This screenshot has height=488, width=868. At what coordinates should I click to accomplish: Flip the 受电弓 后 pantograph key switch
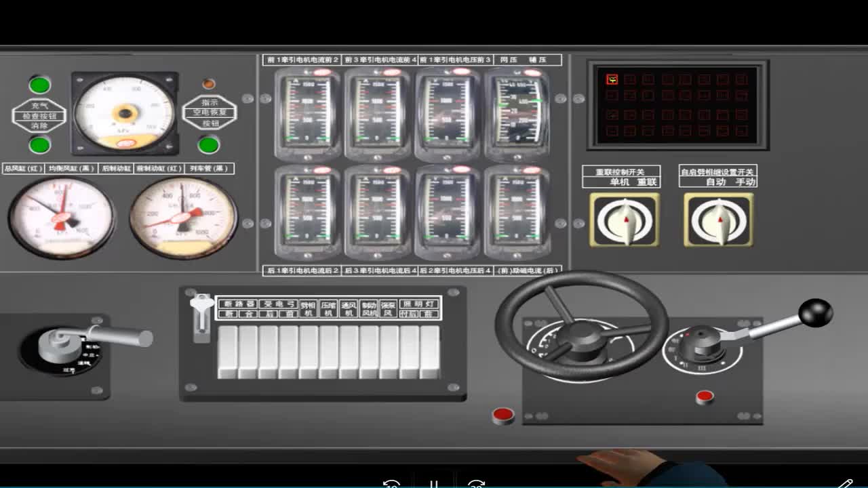pos(269,352)
